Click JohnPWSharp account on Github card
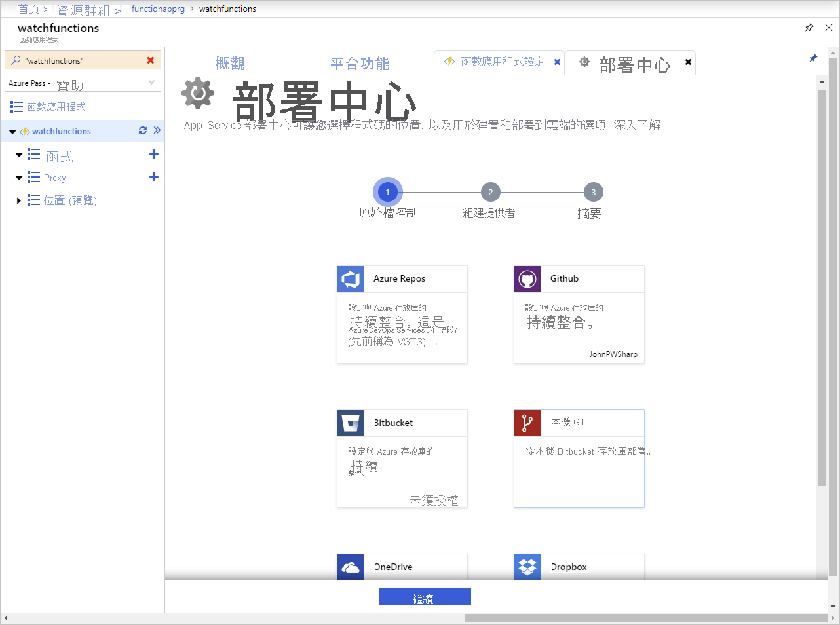This screenshot has width=840, height=625. (x=613, y=354)
